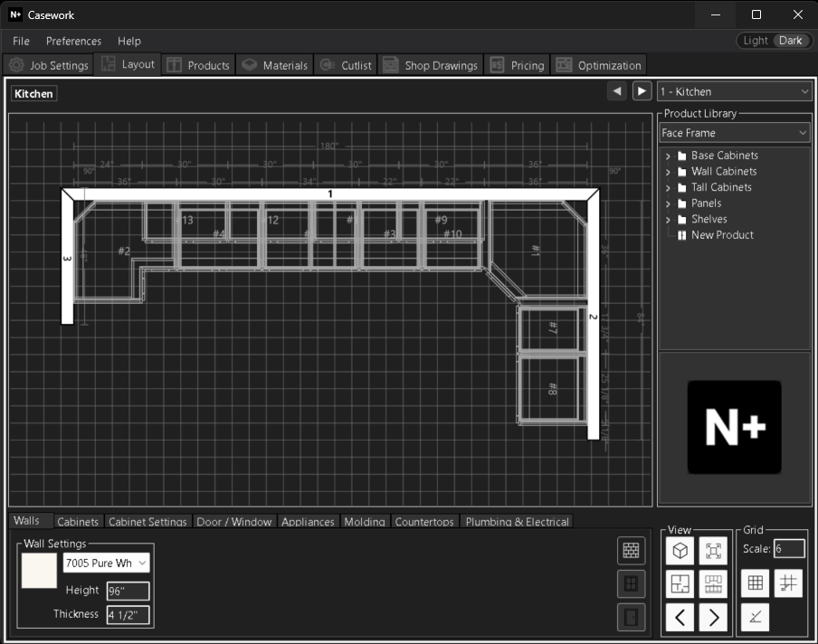Switch to cabinet elevation view icon
Image resolution: width=818 pixels, height=644 pixels.
pyautogui.click(x=713, y=583)
